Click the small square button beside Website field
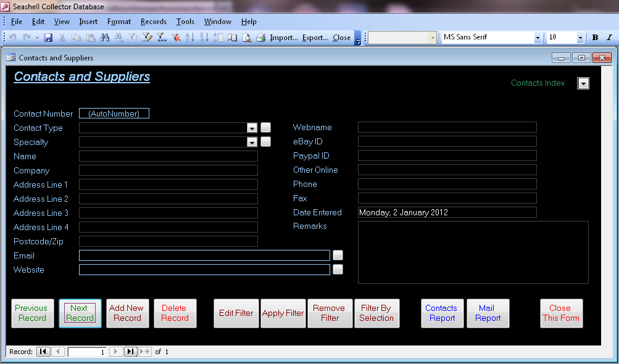Screen dimensions: 619x364 (338, 269)
